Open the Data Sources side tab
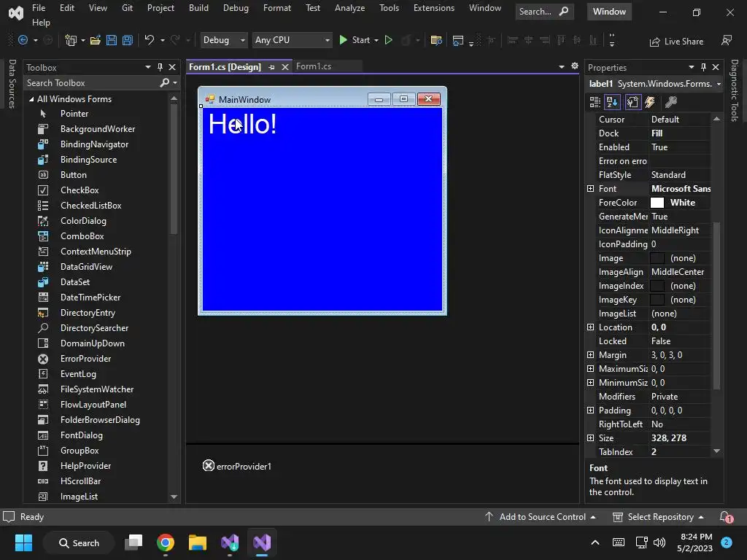Image resolution: width=747 pixels, height=560 pixels. [x=12, y=84]
